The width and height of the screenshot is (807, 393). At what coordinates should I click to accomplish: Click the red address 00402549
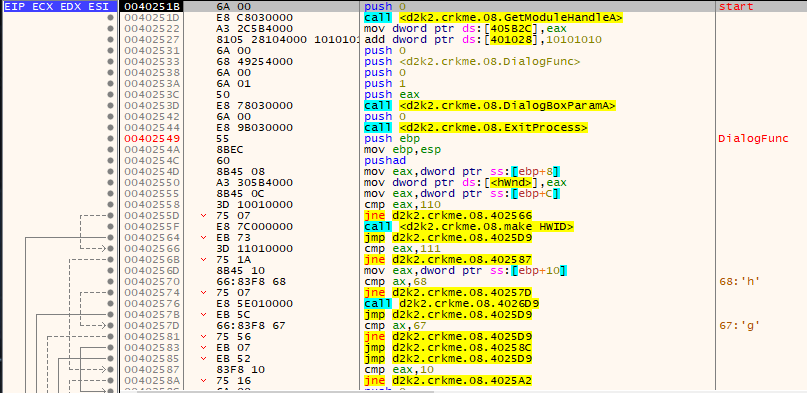tap(152, 138)
